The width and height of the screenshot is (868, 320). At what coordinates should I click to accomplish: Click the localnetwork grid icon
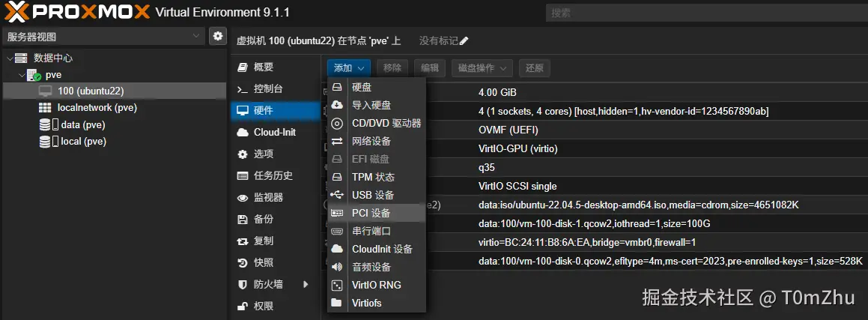point(46,108)
